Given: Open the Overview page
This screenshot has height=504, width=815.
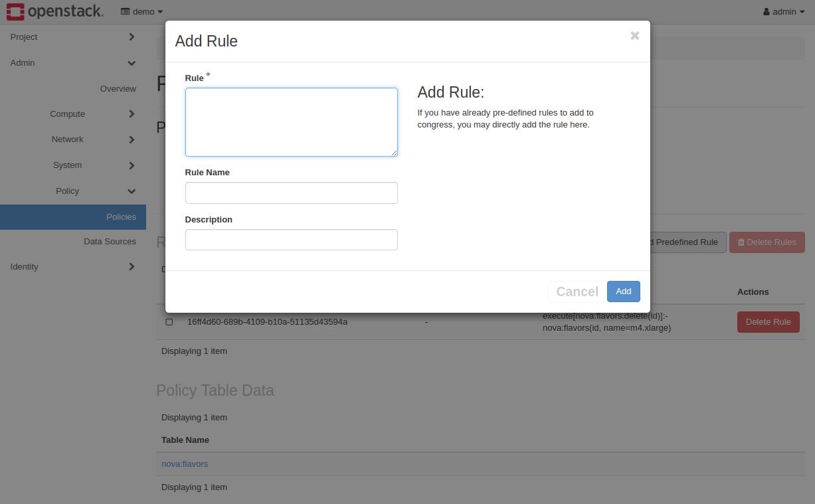Looking at the screenshot, I should point(118,88).
